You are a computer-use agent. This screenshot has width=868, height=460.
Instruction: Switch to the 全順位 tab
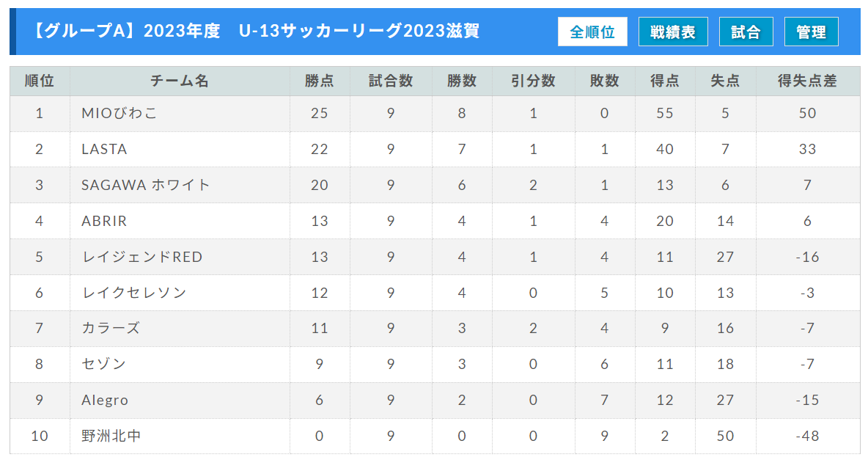click(x=592, y=32)
